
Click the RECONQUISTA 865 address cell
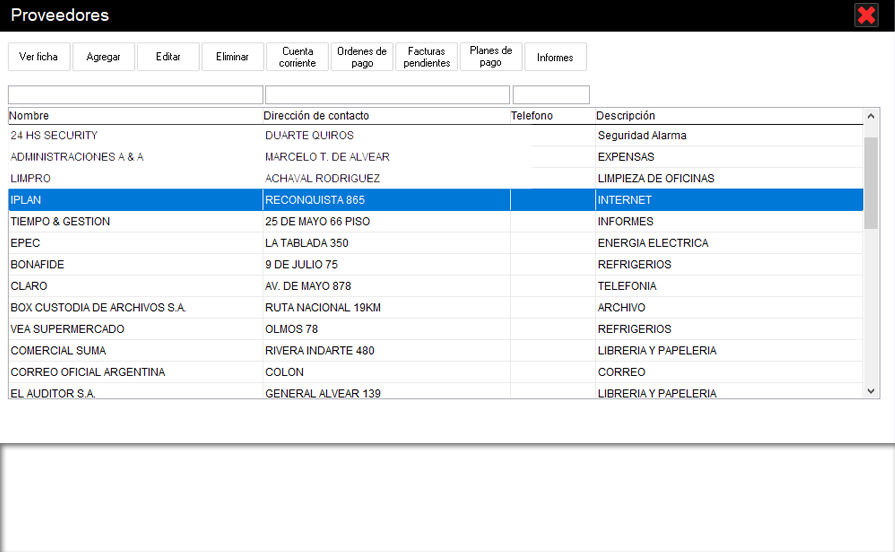pos(386,200)
